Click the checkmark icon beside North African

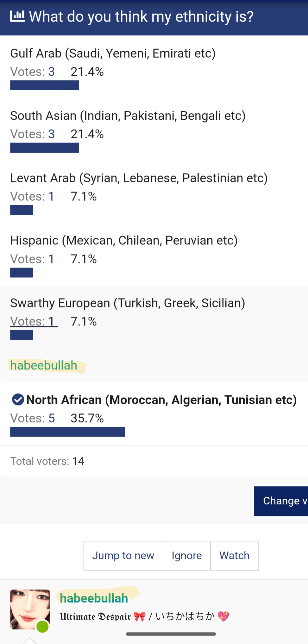tap(18, 400)
